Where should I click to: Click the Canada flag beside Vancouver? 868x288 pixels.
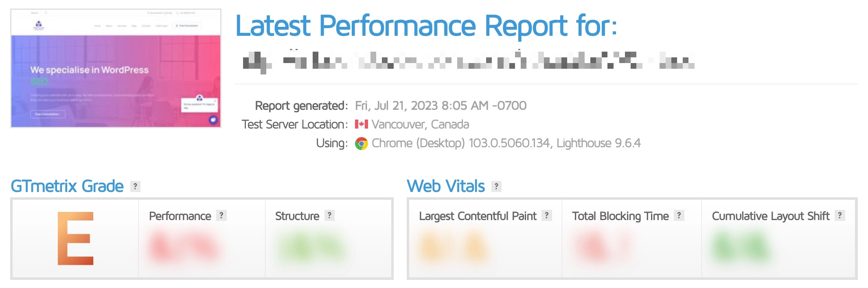pos(361,124)
